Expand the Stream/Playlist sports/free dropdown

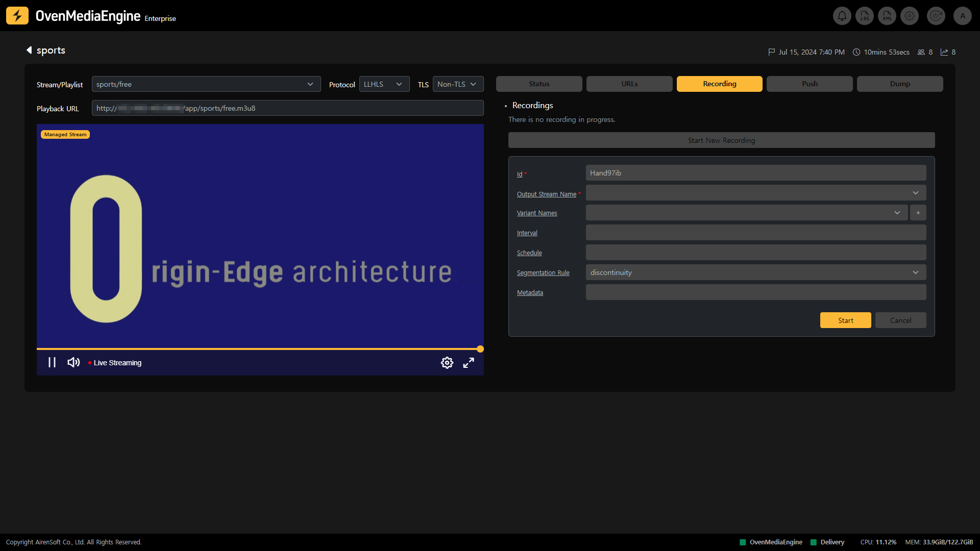point(206,84)
